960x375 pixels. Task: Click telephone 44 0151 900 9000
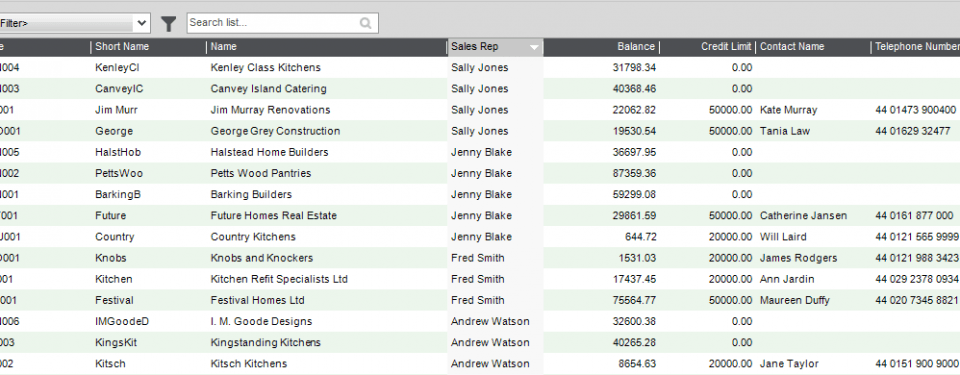pyautogui.click(x=917, y=364)
